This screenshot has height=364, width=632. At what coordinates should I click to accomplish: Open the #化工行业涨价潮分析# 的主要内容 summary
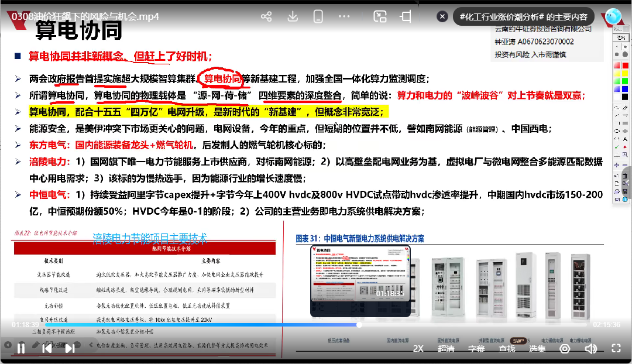pyautogui.click(x=524, y=17)
